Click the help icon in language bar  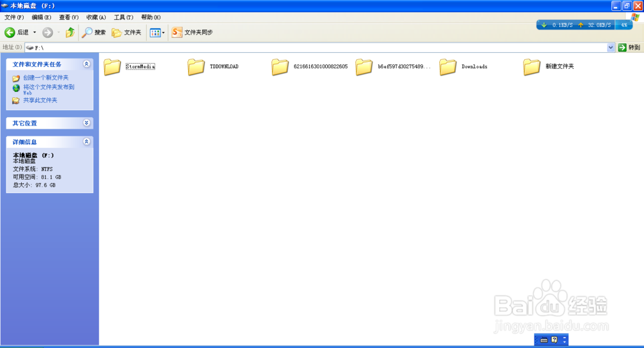[554, 340]
